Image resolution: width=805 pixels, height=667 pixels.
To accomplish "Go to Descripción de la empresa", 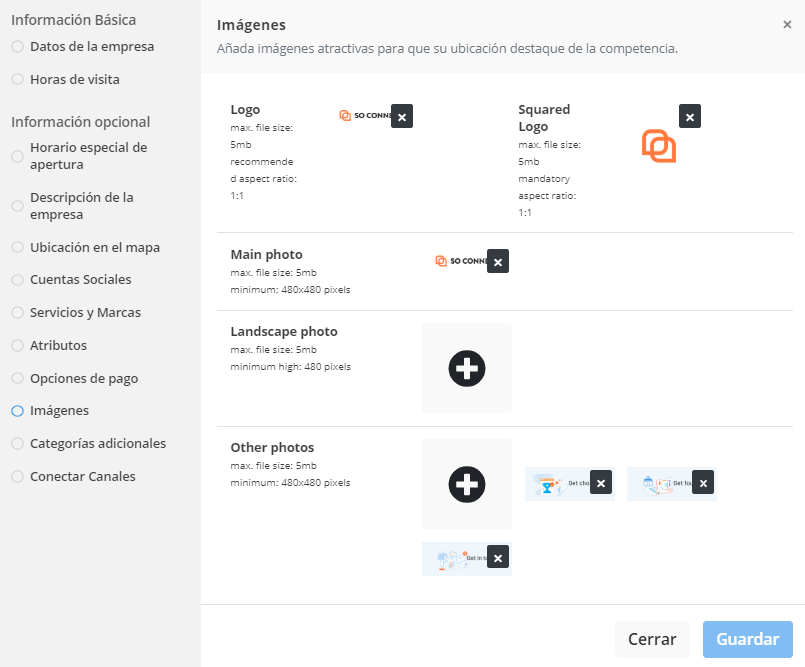I will tap(81, 206).
